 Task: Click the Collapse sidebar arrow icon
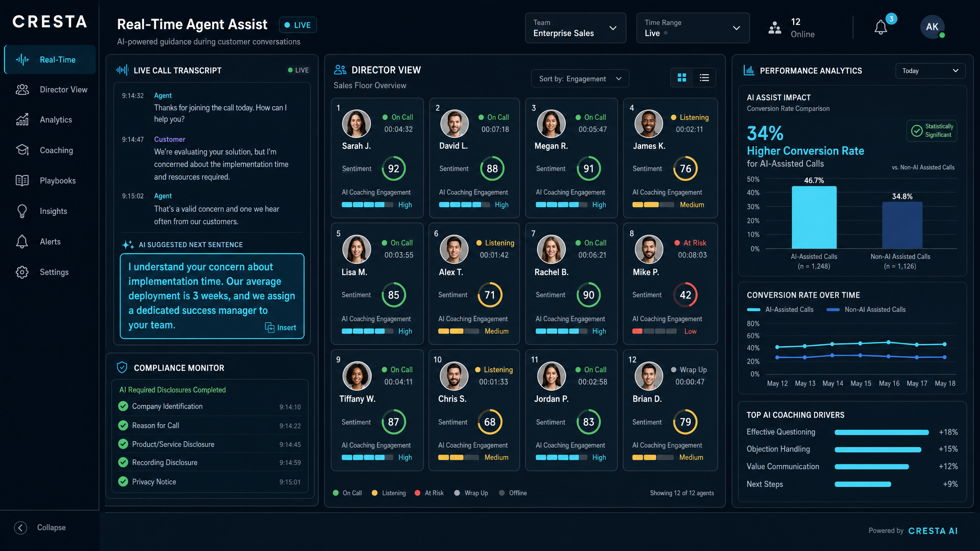[20, 528]
